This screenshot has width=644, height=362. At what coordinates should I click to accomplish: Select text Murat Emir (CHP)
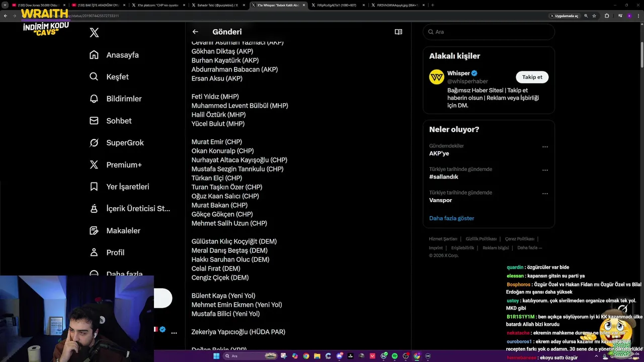tap(216, 142)
